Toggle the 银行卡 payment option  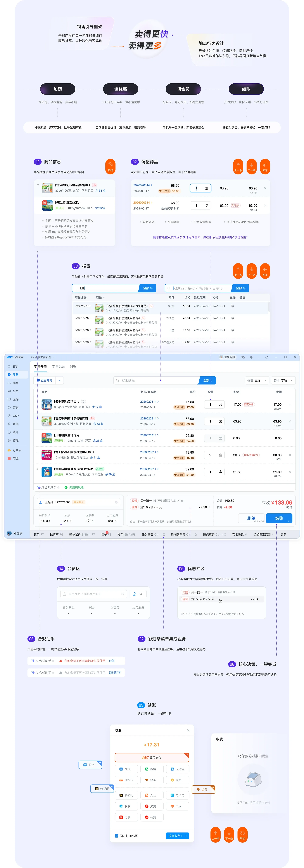tap(126, 780)
